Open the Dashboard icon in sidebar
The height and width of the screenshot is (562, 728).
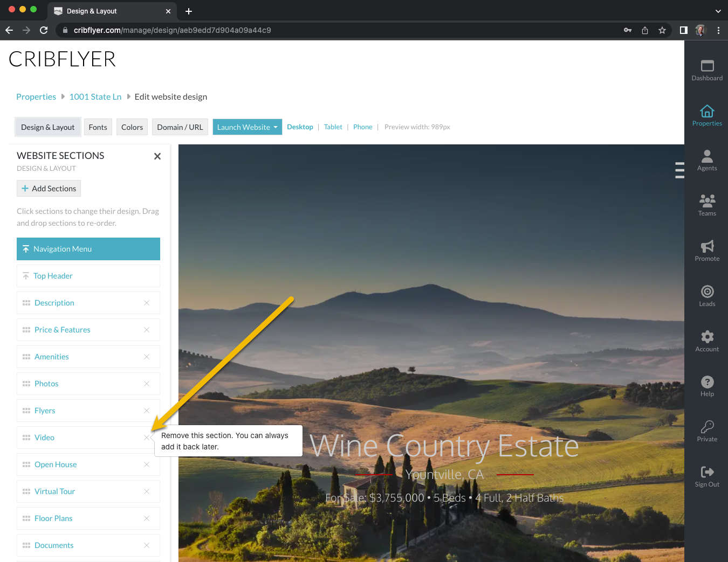pyautogui.click(x=707, y=71)
